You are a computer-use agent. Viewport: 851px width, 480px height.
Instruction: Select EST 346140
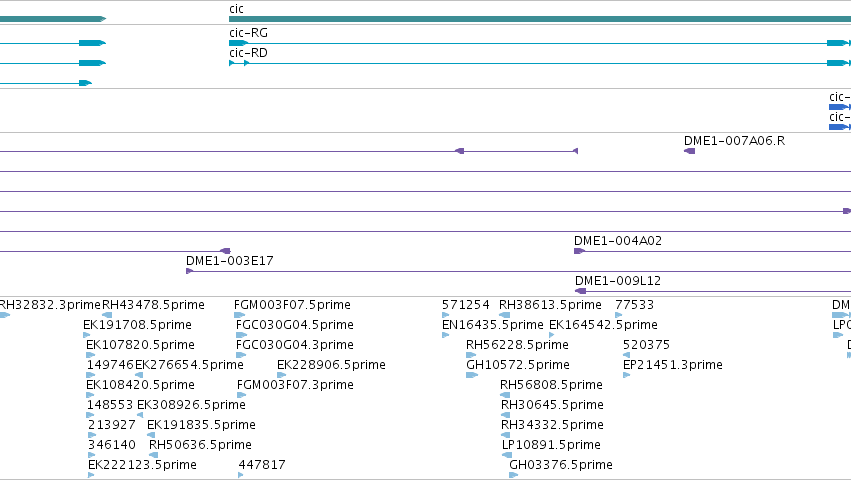pos(111,445)
